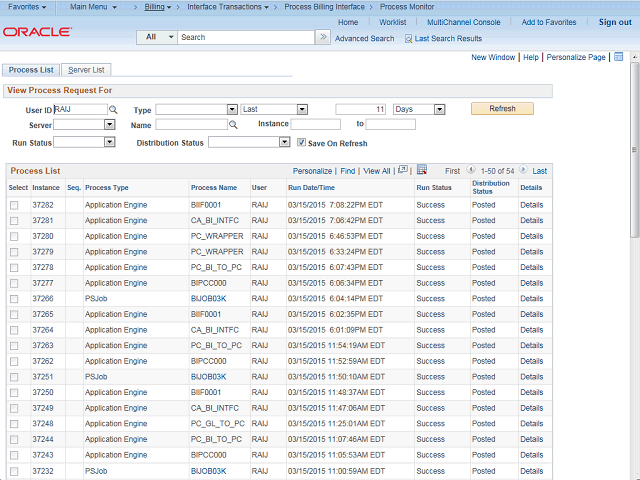The width and height of the screenshot is (640, 480).
Task: Open the Main Menu breadcrumb menu
Action: coord(93,7)
